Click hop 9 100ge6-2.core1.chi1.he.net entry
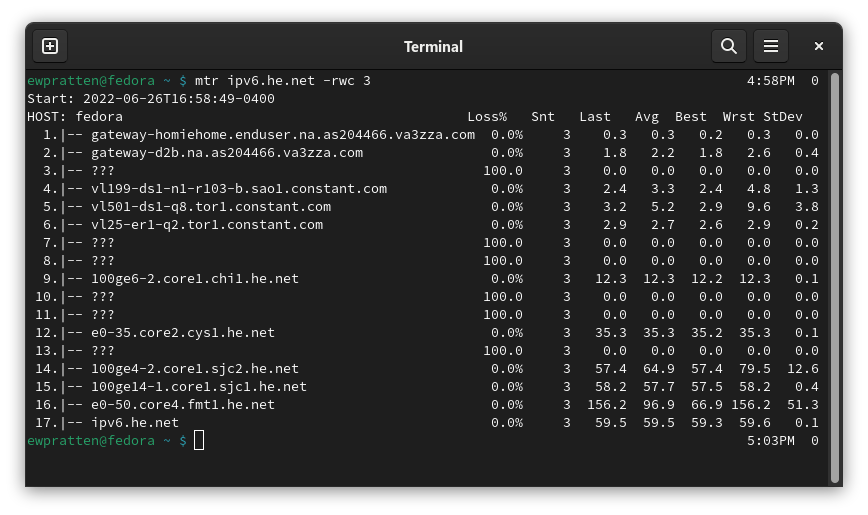The height and width of the screenshot is (515, 868). (195, 279)
